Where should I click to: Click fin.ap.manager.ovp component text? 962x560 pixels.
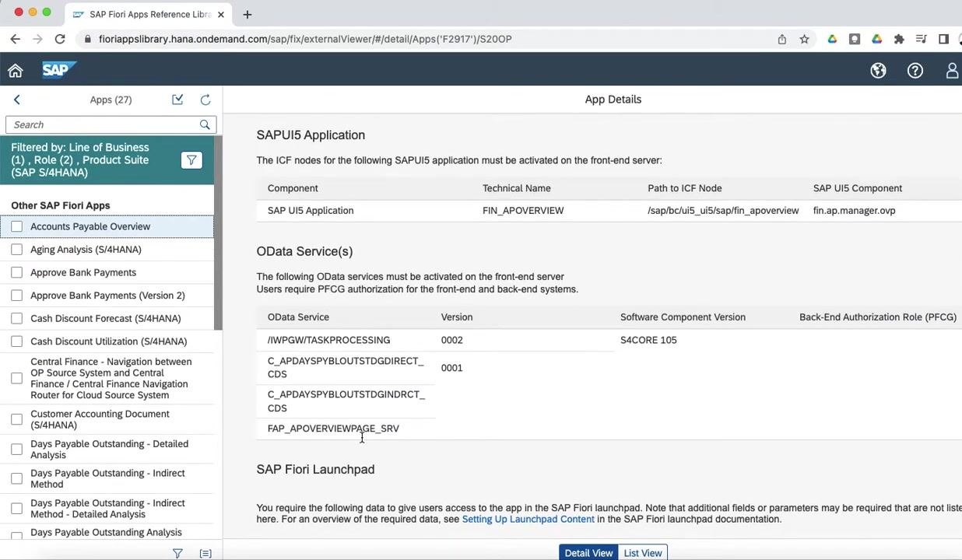pos(854,211)
